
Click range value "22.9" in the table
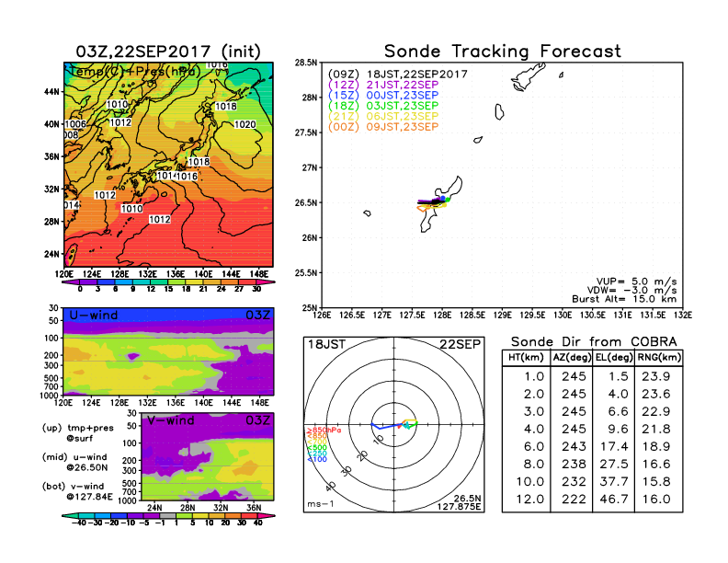tap(656, 411)
